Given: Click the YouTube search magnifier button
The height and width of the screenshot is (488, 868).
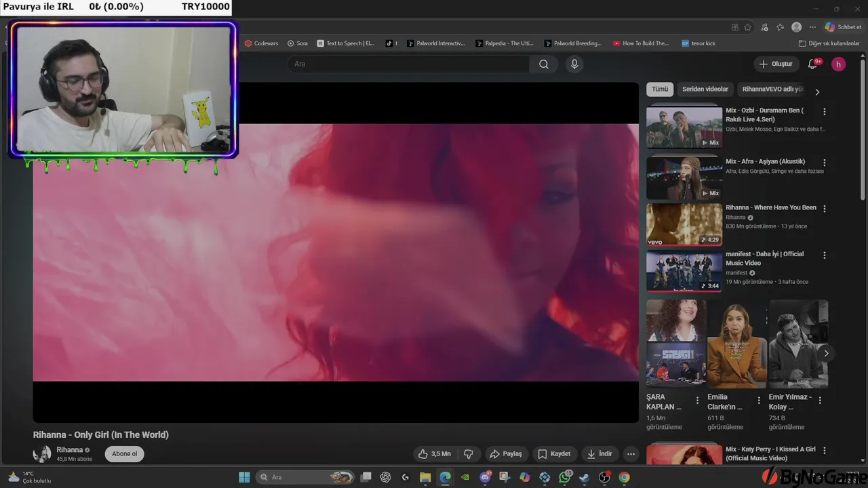Looking at the screenshot, I should pos(544,64).
